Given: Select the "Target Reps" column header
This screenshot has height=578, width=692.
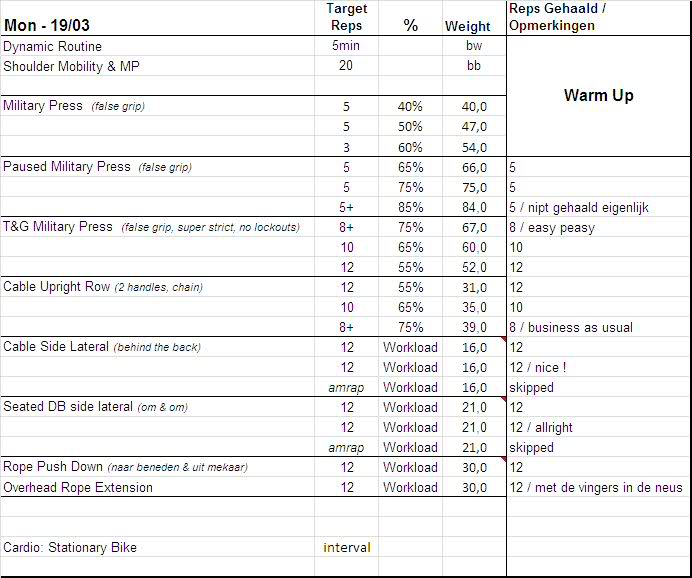Looking at the screenshot, I should click(x=346, y=17).
